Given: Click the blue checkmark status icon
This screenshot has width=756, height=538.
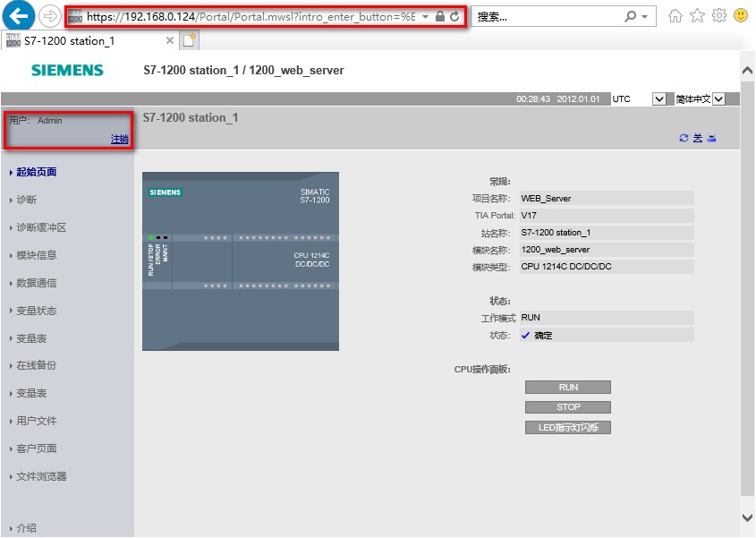Looking at the screenshot, I should [x=525, y=336].
